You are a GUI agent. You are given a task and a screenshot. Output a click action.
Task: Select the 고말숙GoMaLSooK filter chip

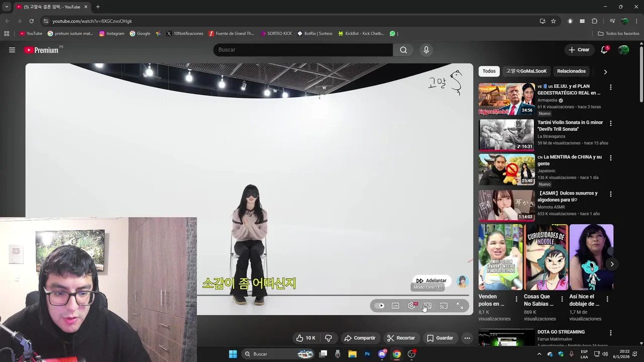click(526, 71)
